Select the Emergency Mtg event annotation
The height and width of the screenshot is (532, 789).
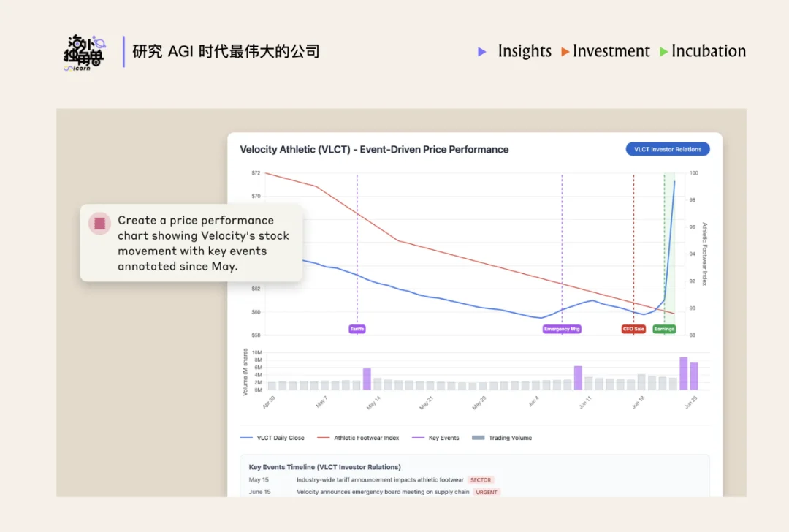[561, 329]
